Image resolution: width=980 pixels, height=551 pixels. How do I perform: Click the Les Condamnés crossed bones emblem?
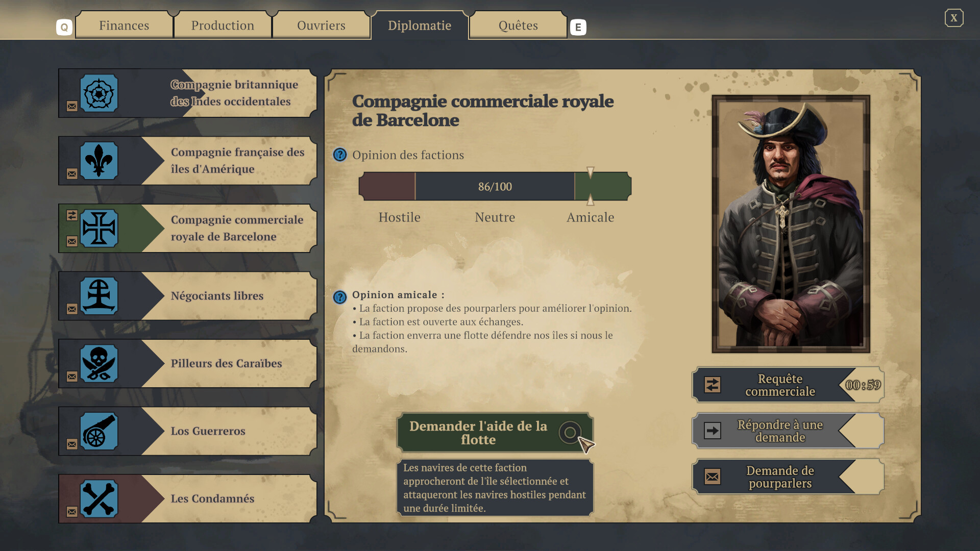[99, 499]
